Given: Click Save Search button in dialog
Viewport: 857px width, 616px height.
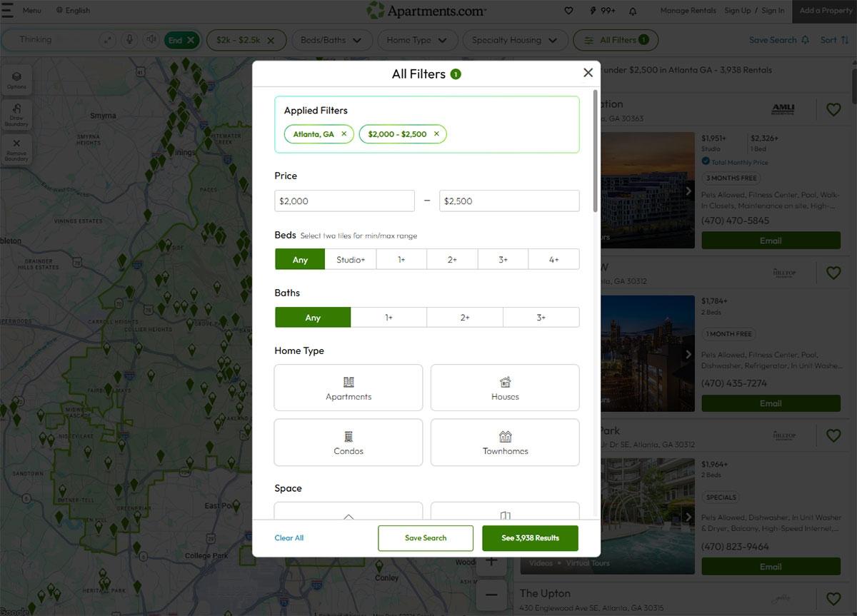Looking at the screenshot, I should 426,538.
